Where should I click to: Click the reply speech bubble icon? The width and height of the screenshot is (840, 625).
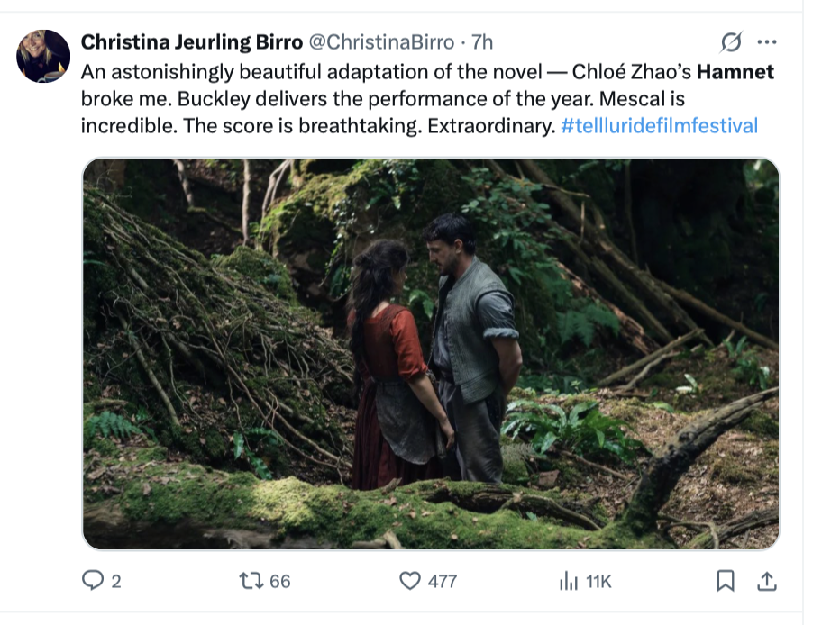93,581
